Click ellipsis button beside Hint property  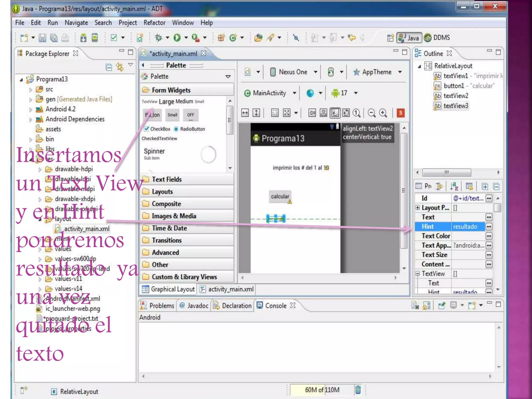click(489, 227)
